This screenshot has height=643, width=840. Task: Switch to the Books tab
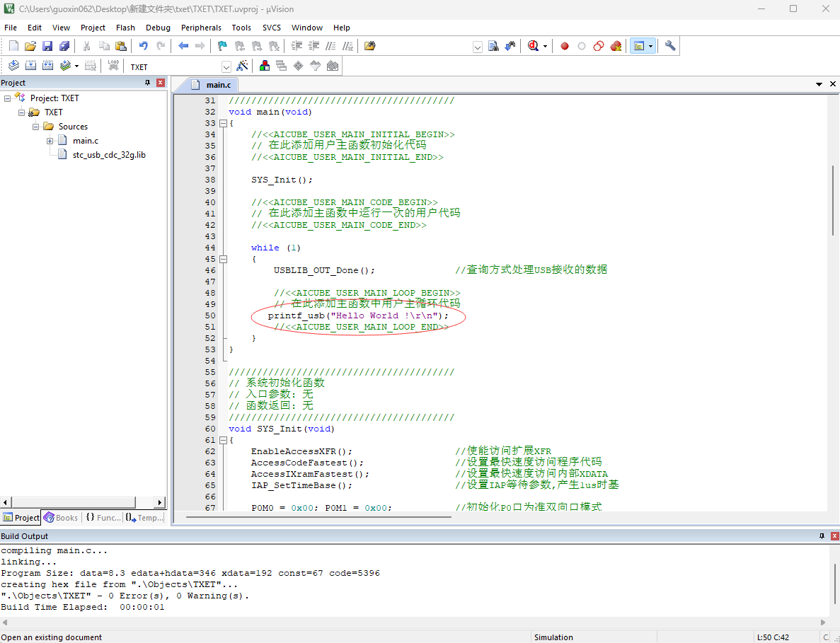click(61, 518)
